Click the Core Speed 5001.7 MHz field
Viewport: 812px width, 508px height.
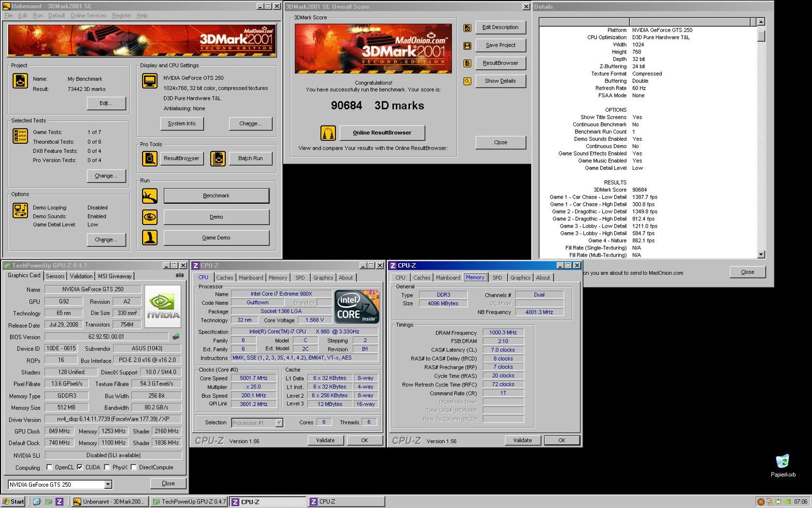point(253,378)
